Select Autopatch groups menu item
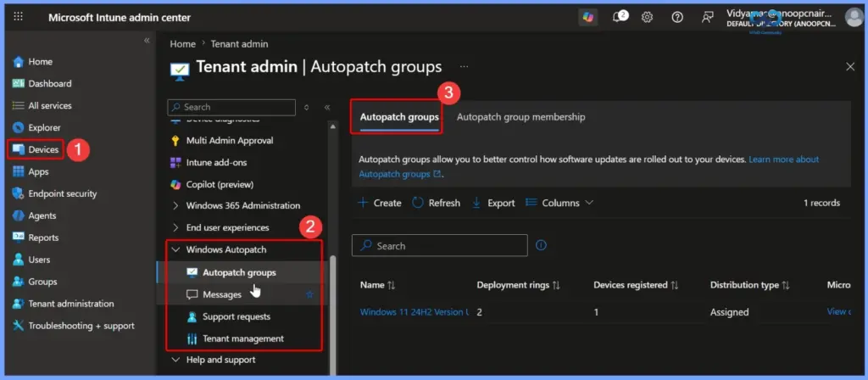This screenshot has width=868, height=380. pos(239,272)
